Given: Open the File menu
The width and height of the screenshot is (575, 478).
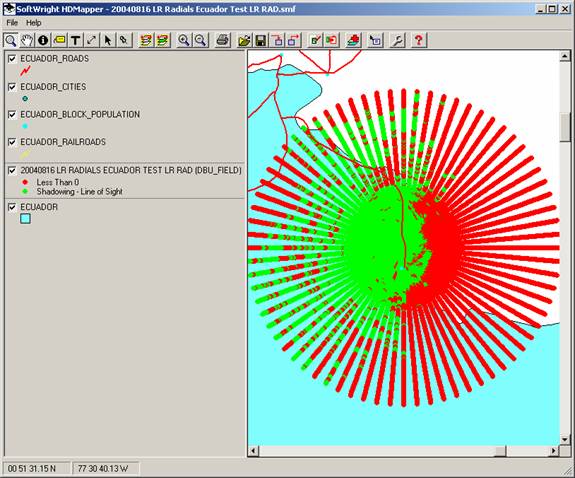Looking at the screenshot, I should click(12, 23).
